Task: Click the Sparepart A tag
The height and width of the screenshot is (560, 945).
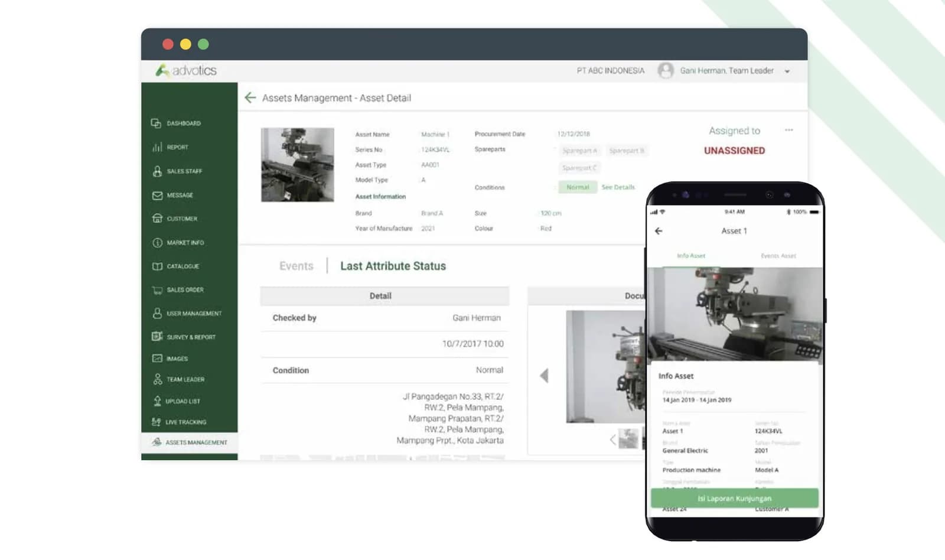Action: (579, 151)
